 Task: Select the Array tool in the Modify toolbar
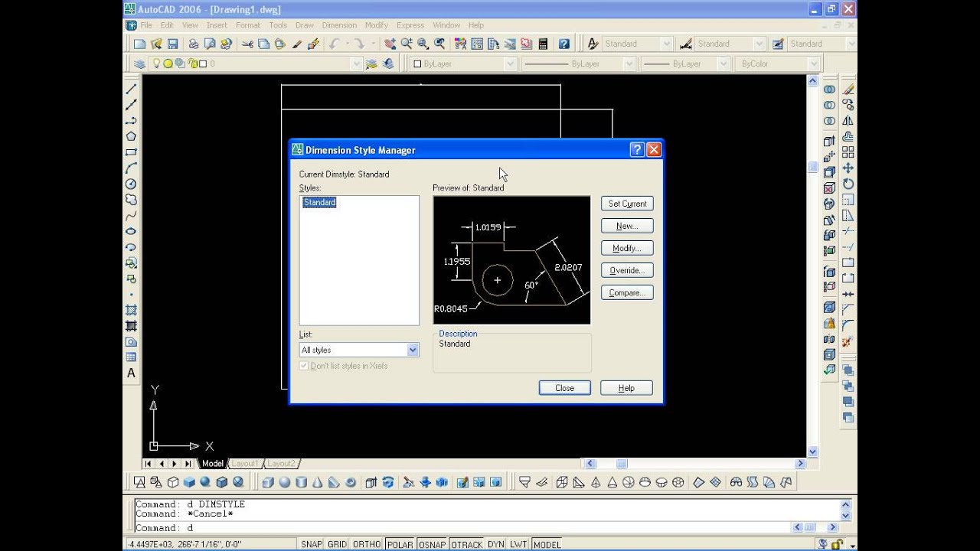coord(848,152)
